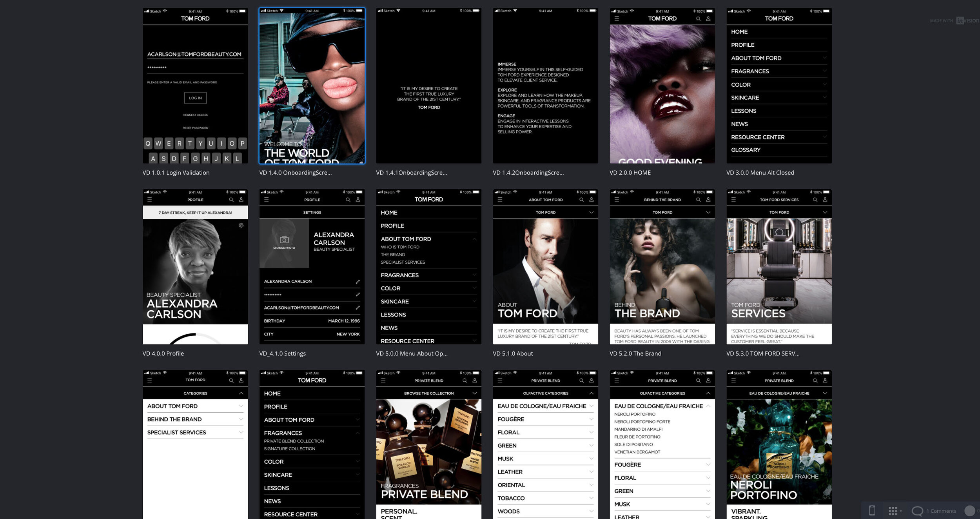The image size is (980, 519).
Task: Open the comments bubble icon
Action: [x=917, y=511]
